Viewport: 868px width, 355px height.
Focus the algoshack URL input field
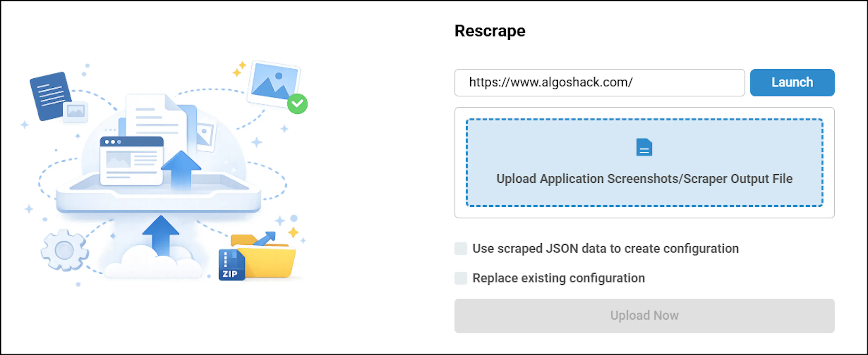(599, 82)
